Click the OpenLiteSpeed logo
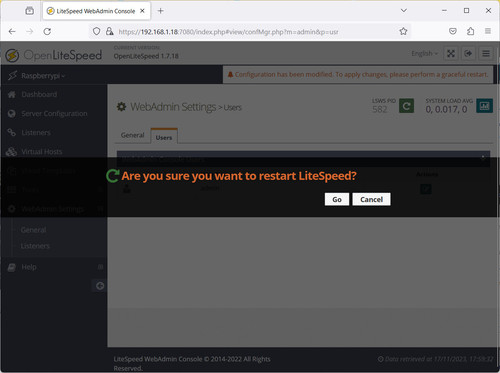 (x=54, y=55)
